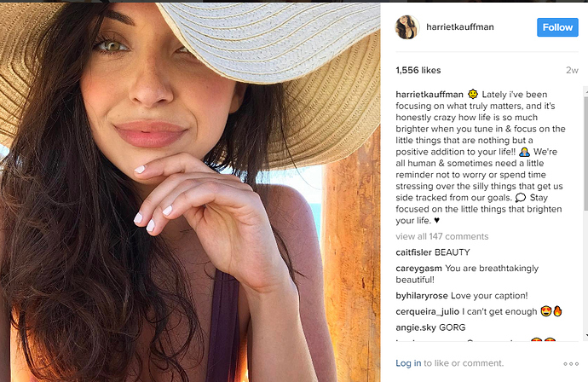Image resolution: width=588 pixels, height=382 pixels.
Task: Open harrietkauffman username in the header
Action: pos(460,27)
